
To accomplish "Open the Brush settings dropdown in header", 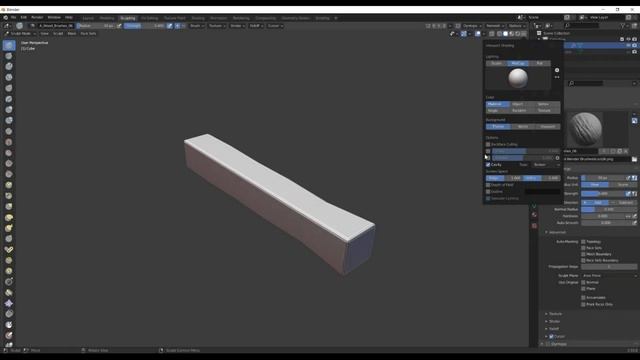I will click(x=196, y=26).
